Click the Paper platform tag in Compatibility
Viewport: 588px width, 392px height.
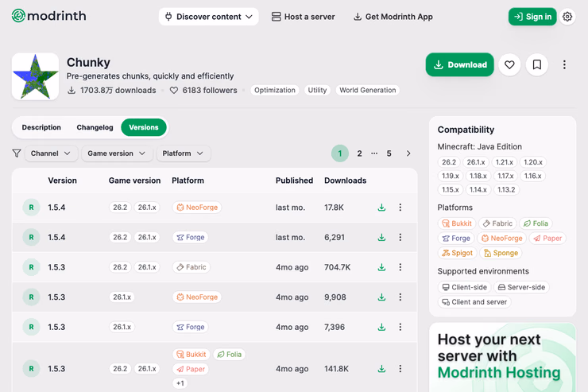pyautogui.click(x=547, y=239)
